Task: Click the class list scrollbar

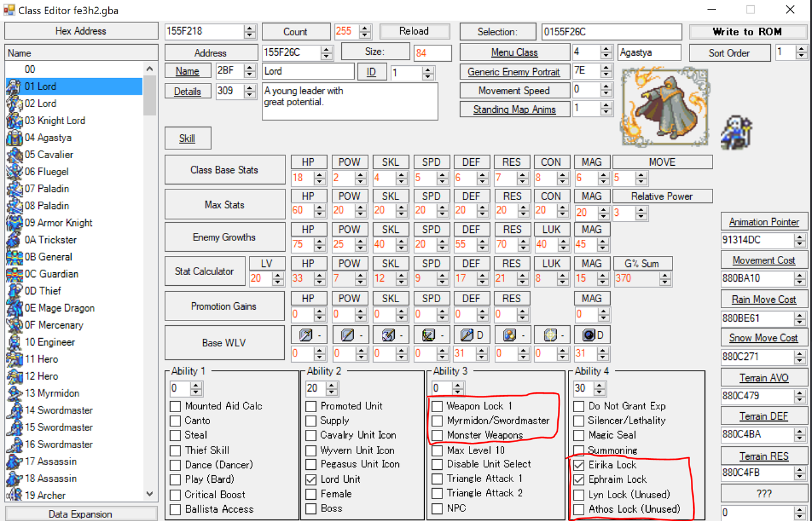Action: coord(150,94)
